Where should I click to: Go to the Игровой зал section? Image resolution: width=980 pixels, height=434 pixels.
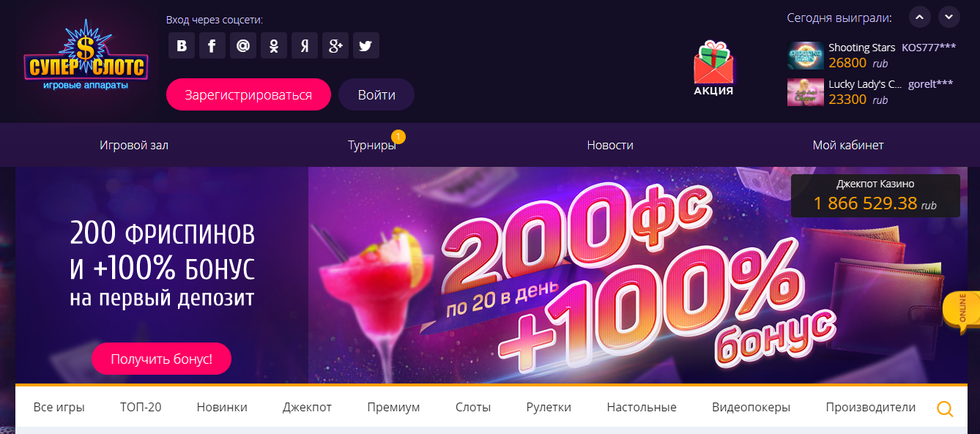pyautogui.click(x=134, y=145)
